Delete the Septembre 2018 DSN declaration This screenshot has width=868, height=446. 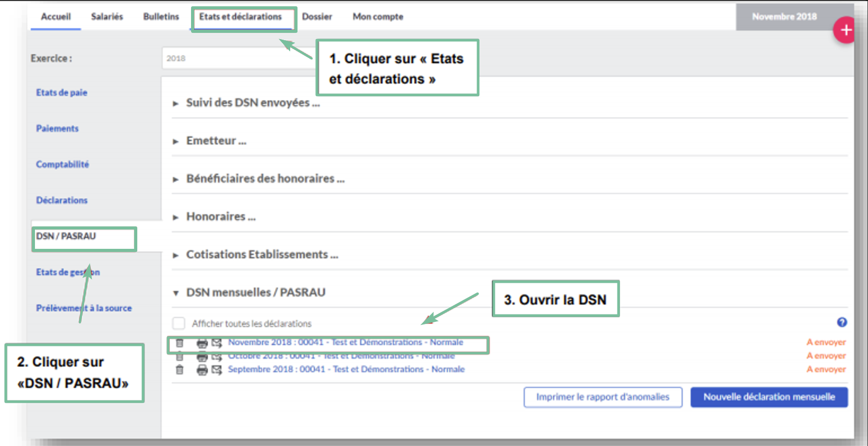tap(180, 370)
